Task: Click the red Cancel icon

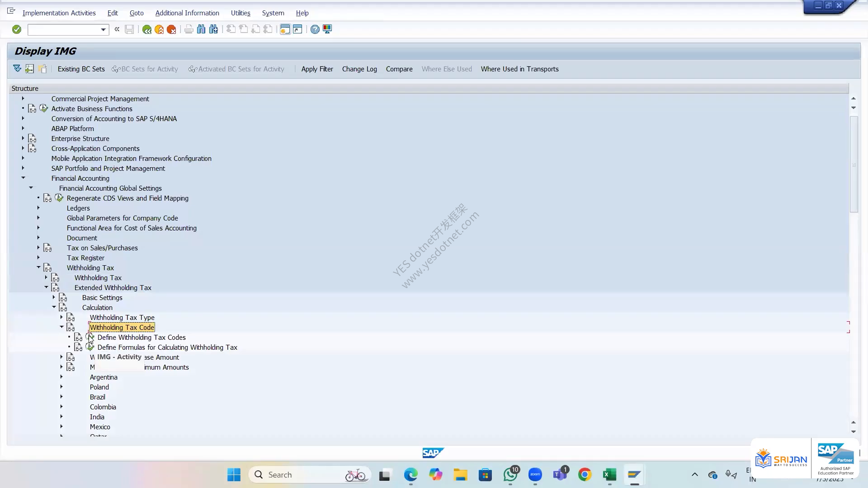Action: tap(171, 29)
